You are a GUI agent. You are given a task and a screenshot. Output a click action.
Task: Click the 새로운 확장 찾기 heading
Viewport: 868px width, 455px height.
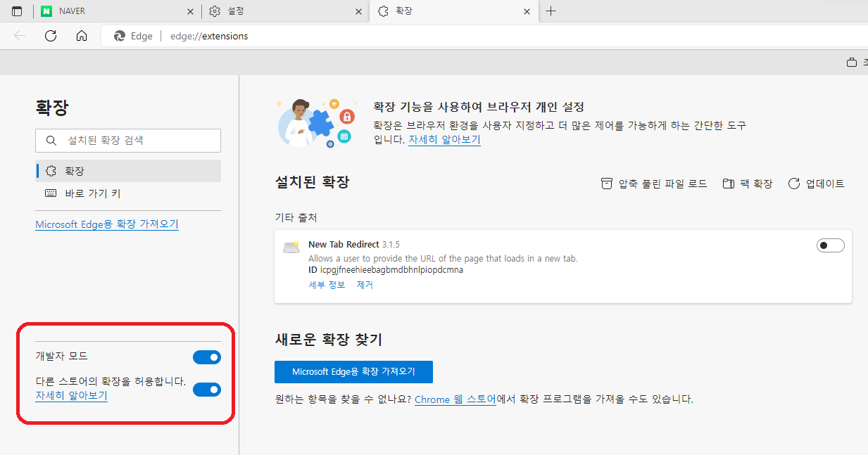tap(329, 340)
